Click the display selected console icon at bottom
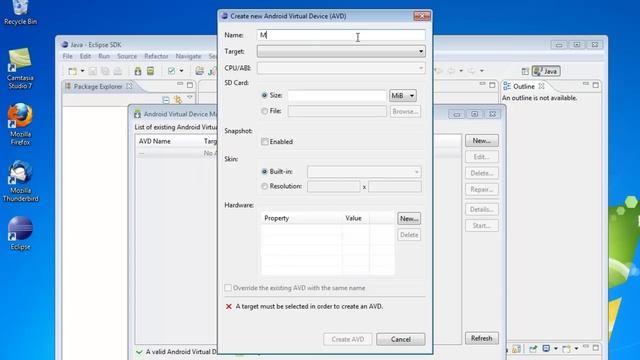 [547, 349]
